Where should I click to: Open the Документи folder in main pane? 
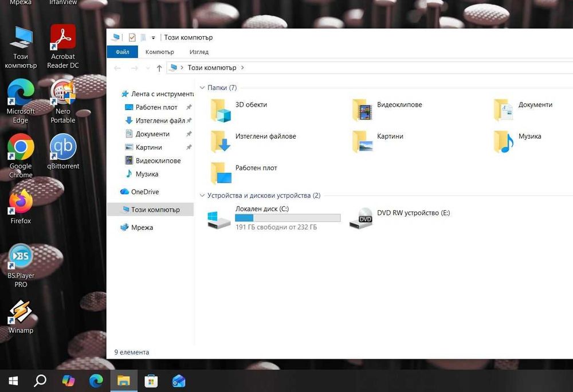[523, 110]
